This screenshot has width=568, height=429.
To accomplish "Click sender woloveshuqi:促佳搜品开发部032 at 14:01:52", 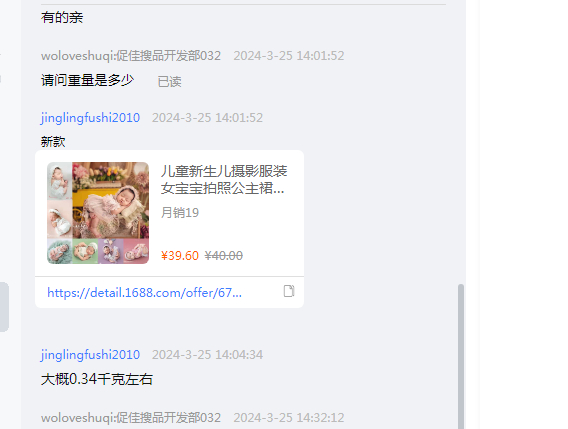I will [131, 56].
